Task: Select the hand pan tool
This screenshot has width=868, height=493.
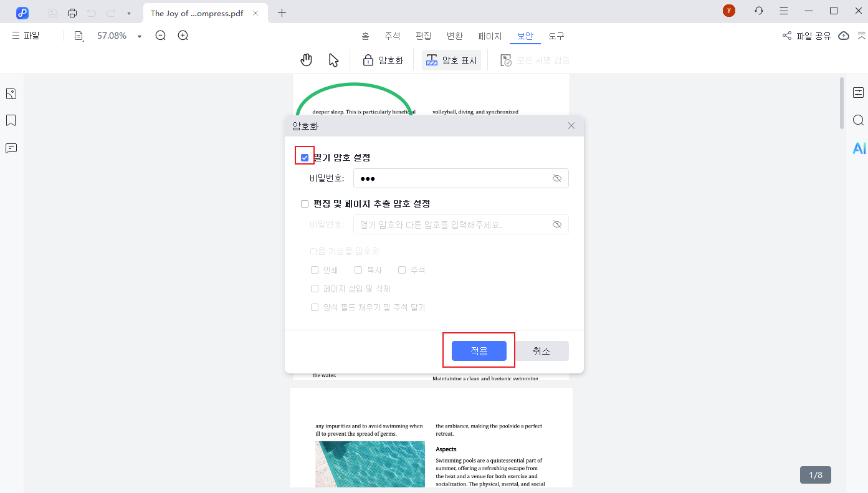Action: pyautogui.click(x=306, y=60)
